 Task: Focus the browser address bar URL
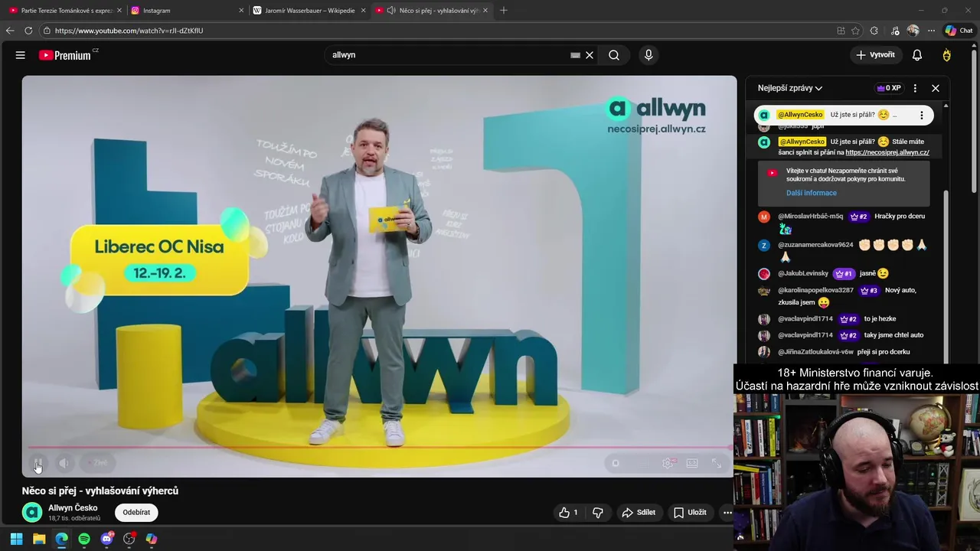tap(129, 31)
